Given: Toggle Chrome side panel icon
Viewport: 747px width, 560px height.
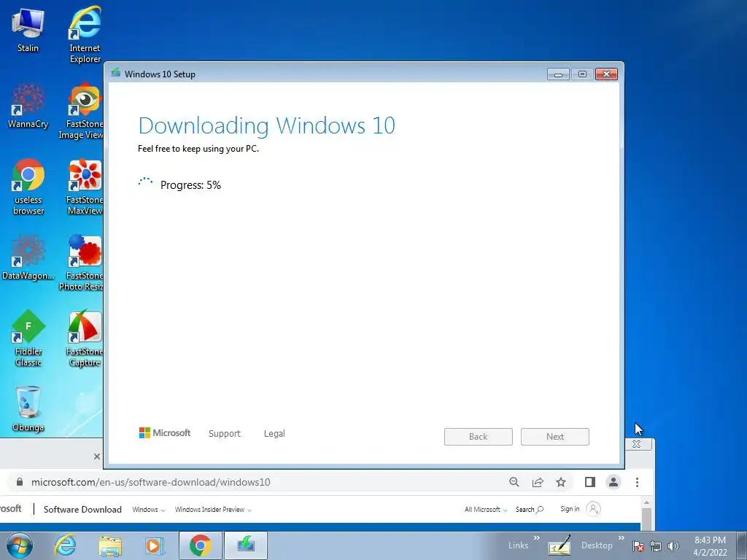Looking at the screenshot, I should tap(589, 482).
